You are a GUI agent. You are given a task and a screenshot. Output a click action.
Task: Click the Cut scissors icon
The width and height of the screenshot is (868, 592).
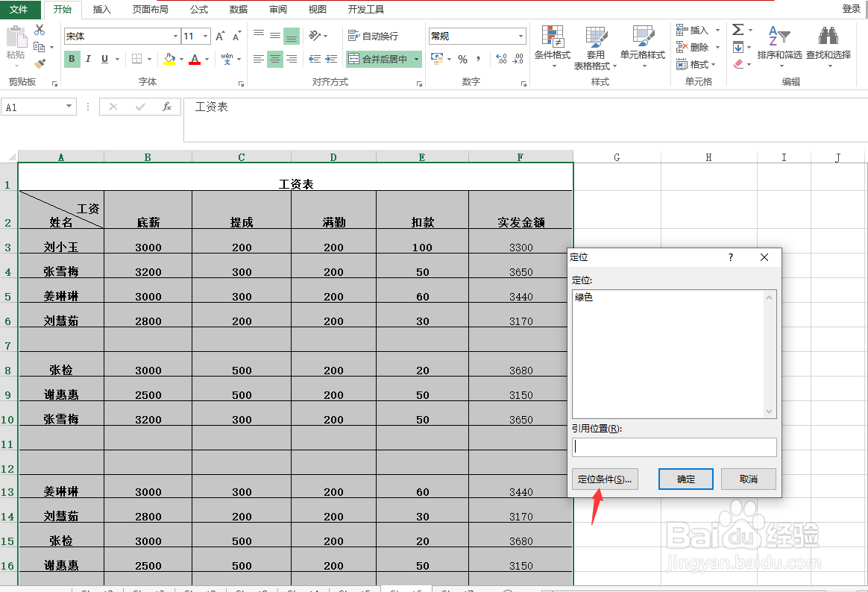[x=40, y=30]
